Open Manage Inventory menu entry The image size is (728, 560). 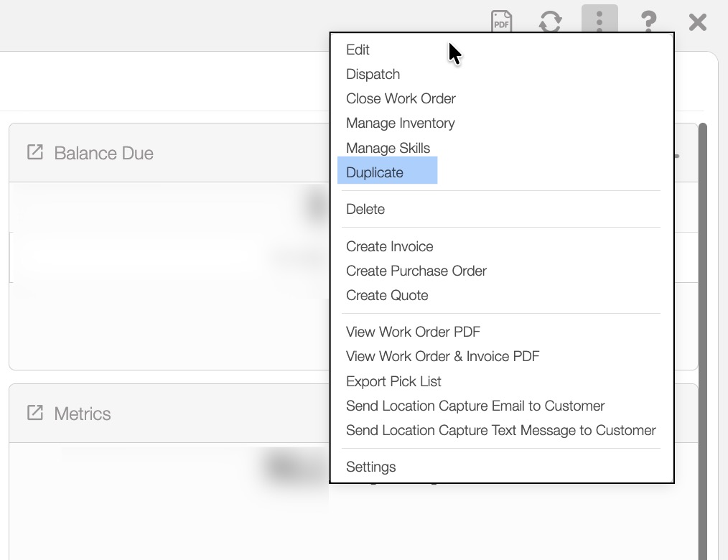click(x=400, y=123)
